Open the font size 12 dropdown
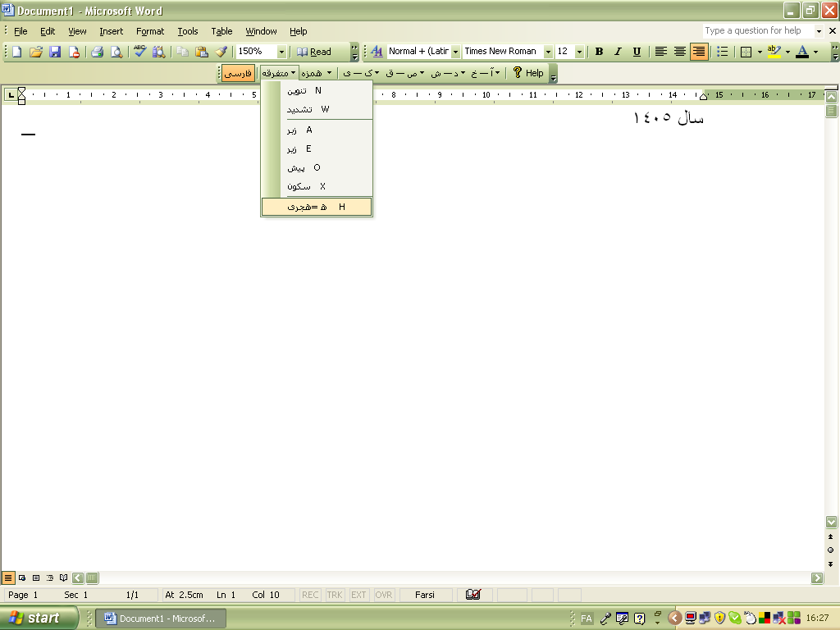This screenshot has width=840, height=630. (x=579, y=52)
